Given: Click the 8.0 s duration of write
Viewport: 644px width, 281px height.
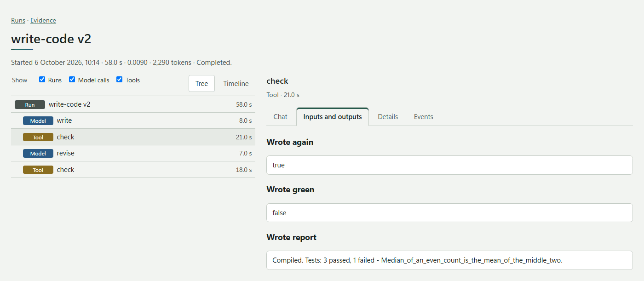Looking at the screenshot, I should pyautogui.click(x=246, y=121).
